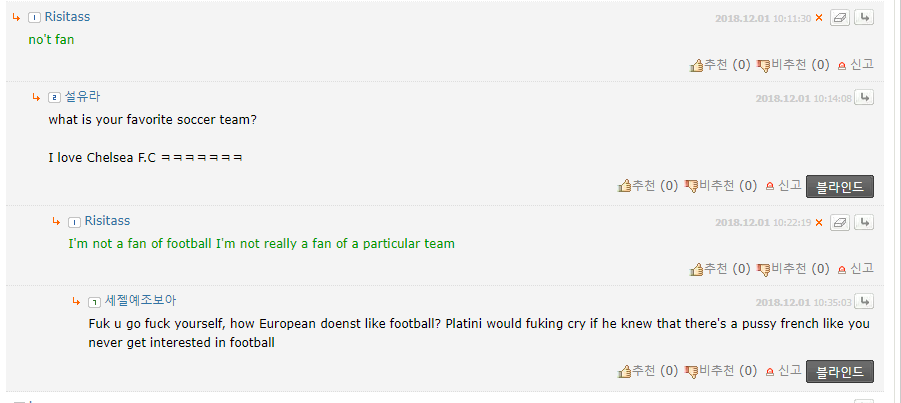Click 블라인드 button on 설유라's comment
Image resolution: width=901 pixels, height=403 pixels.
[x=840, y=186]
